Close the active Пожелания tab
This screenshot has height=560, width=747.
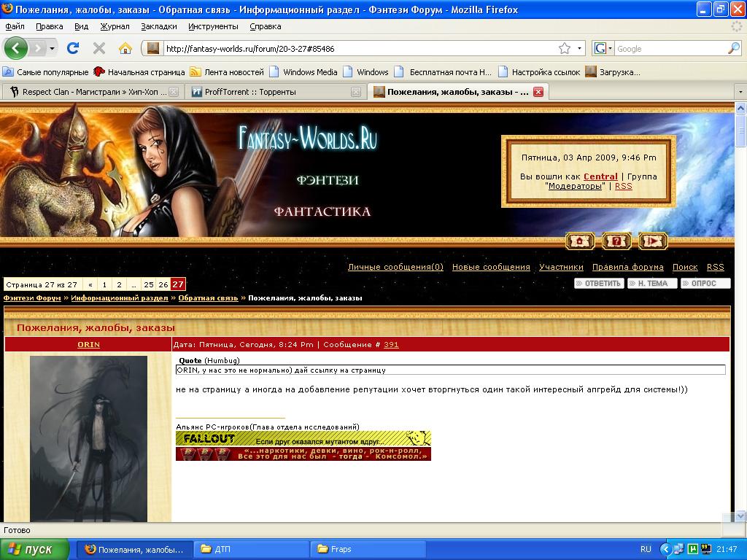pos(538,92)
